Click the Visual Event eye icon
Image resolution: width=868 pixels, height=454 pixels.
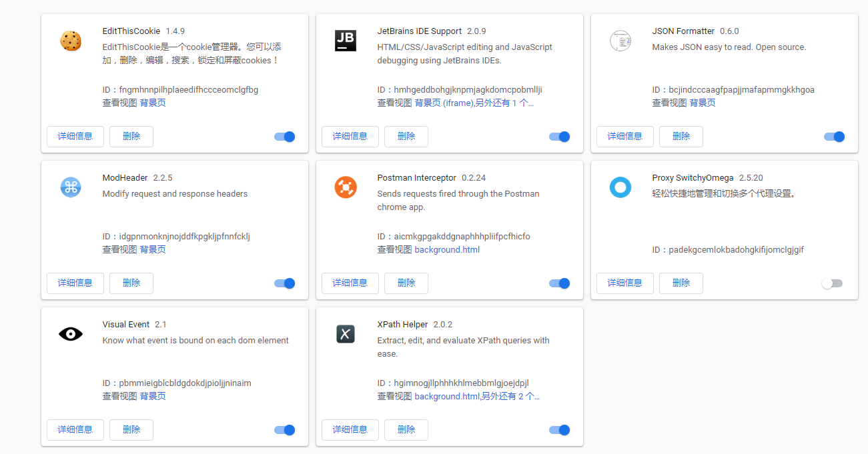click(x=71, y=334)
